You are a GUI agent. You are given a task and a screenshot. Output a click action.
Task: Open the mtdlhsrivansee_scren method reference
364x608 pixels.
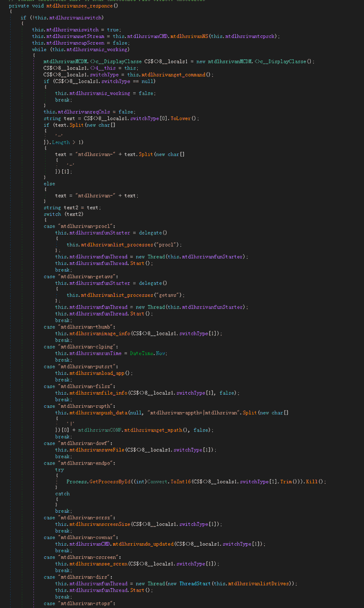99,563
